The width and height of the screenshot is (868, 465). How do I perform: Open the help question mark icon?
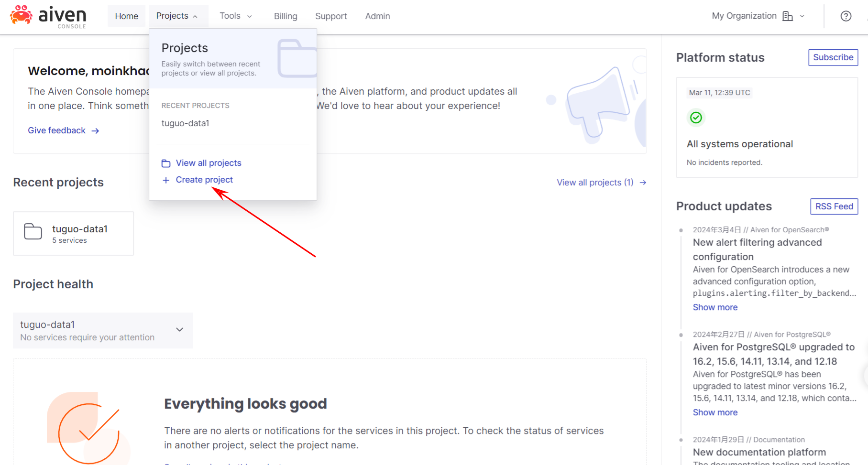point(846,16)
